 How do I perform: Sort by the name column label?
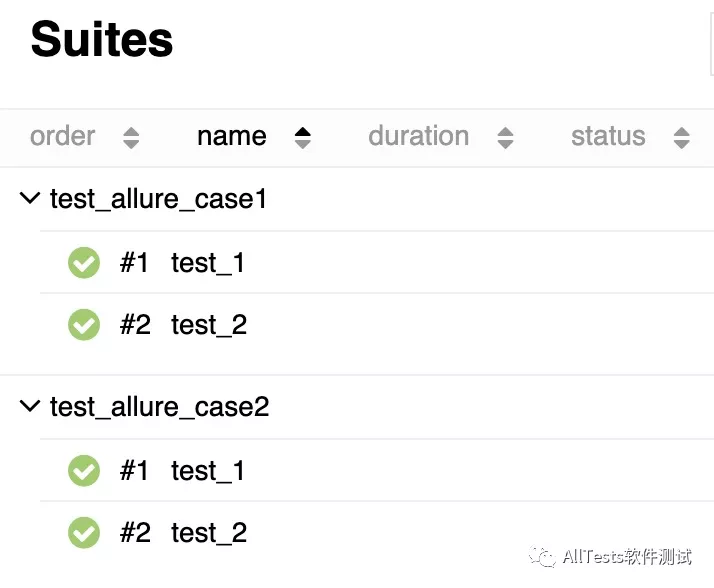point(232,137)
